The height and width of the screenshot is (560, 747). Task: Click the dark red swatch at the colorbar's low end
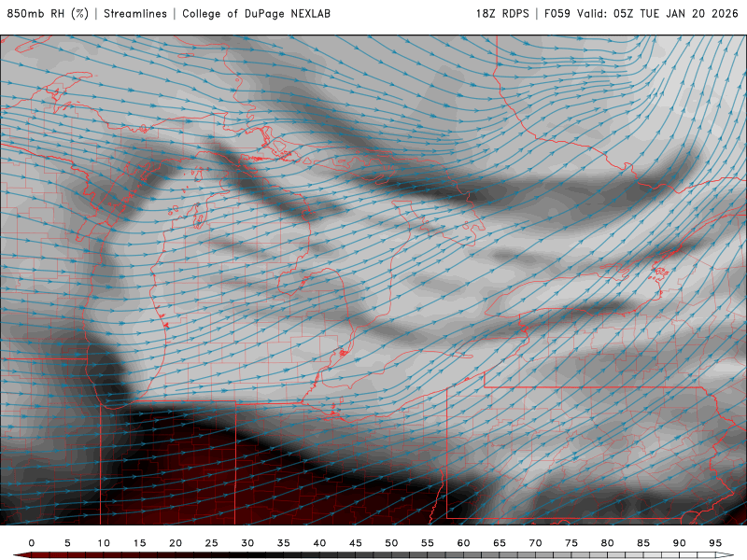click(x=22, y=555)
